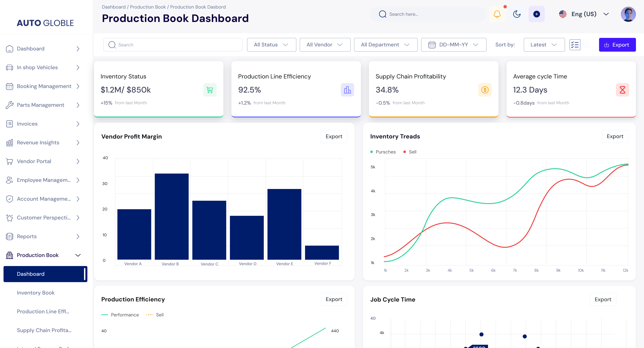Toggle the Sell legend in Inventory Treads
Screen dimensions: 644x348
point(410,152)
